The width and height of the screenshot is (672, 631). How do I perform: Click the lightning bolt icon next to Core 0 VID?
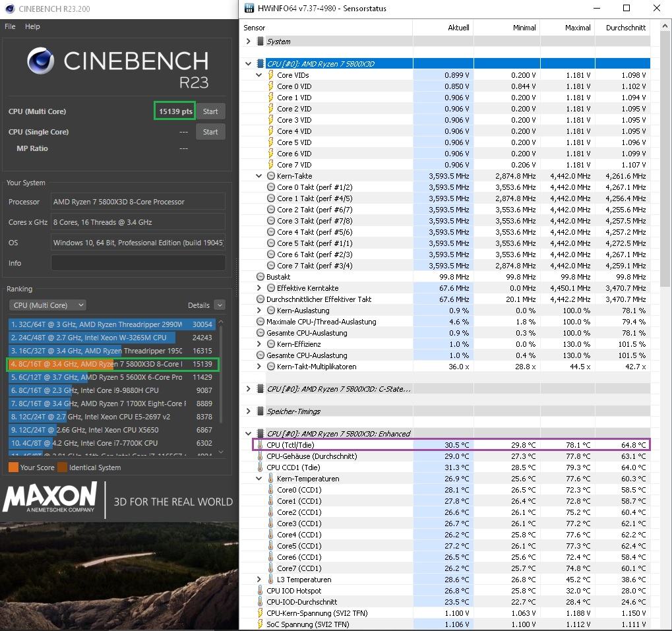271,86
